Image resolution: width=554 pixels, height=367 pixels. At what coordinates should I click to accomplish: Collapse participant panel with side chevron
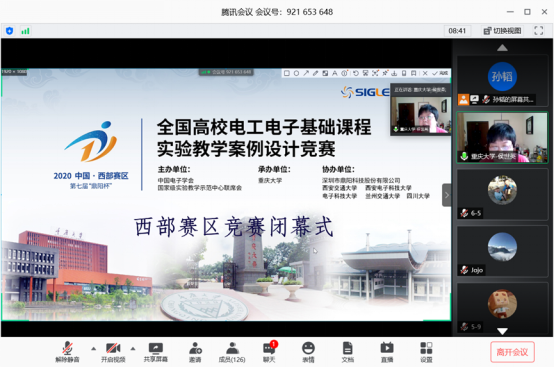[447, 195]
